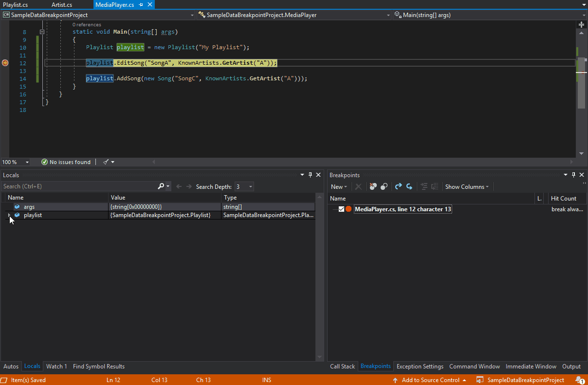
Task: Pin the Locals panel with auto-hide icon
Action: pos(310,175)
